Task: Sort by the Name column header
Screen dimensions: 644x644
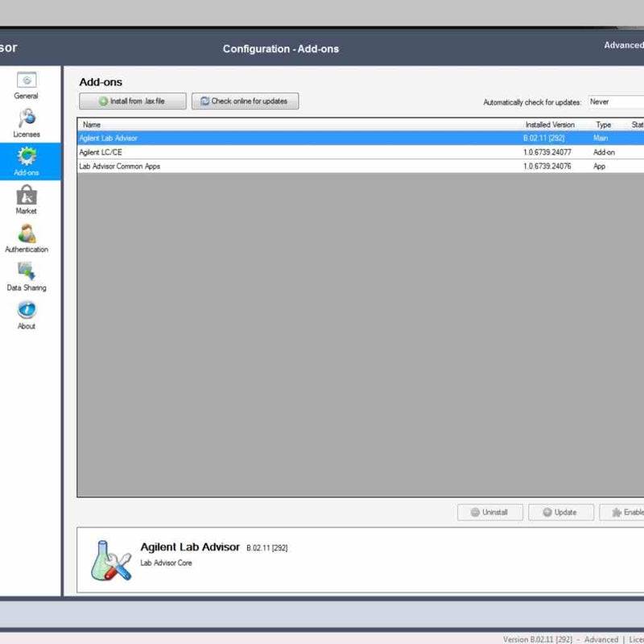Action: (x=92, y=125)
